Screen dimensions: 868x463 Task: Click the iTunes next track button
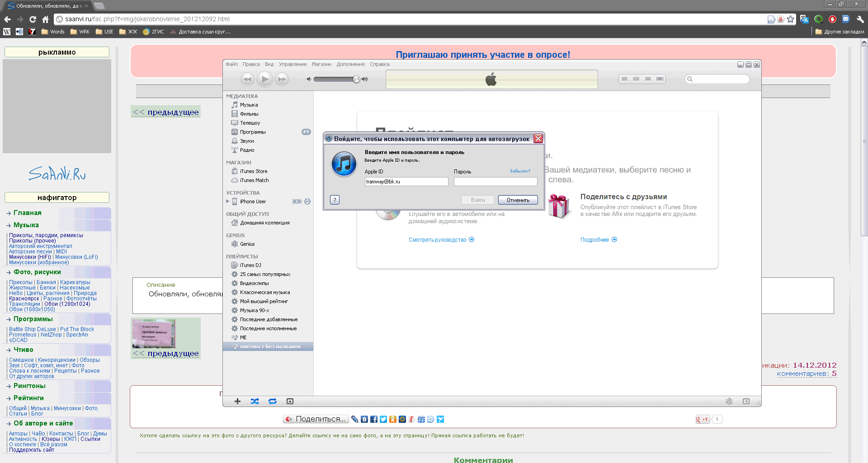[x=282, y=79]
